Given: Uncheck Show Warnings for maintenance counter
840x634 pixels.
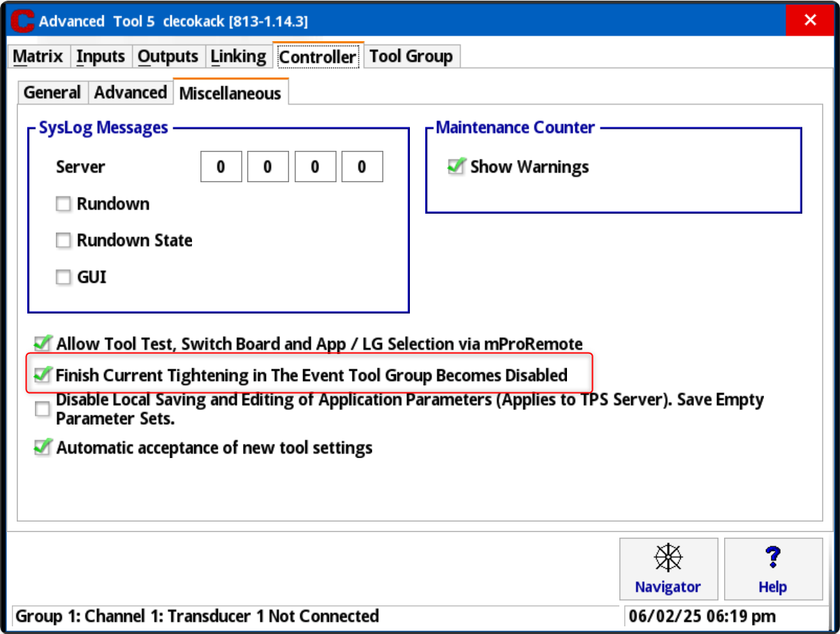Looking at the screenshot, I should click(x=457, y=167).
